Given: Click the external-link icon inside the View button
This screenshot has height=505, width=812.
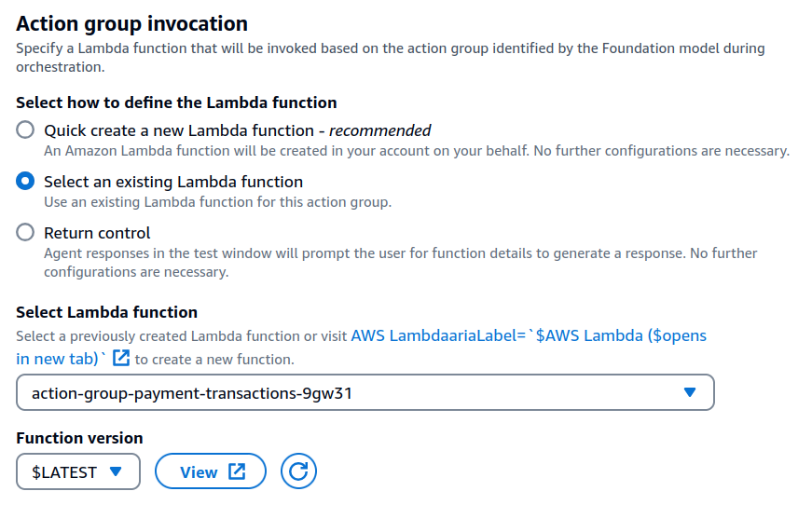Looking at the screenshot, I should pyautogui.click(x=237, y=471).
